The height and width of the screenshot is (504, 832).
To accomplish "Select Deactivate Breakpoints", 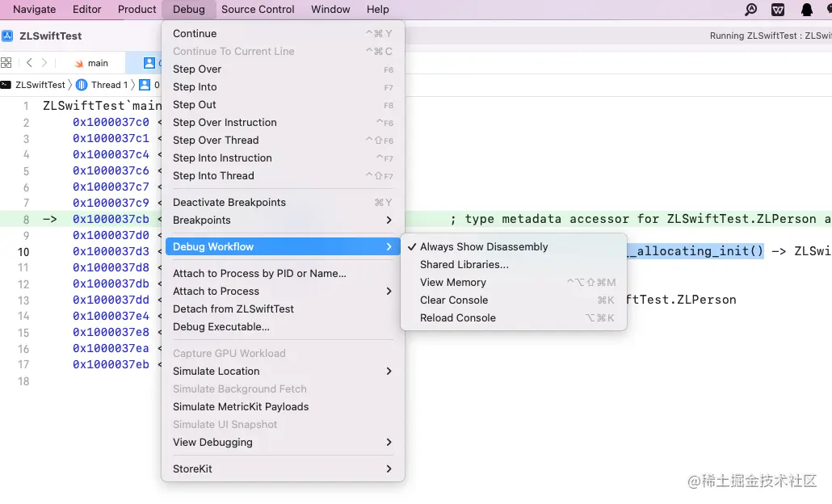I will coord(283,202).
